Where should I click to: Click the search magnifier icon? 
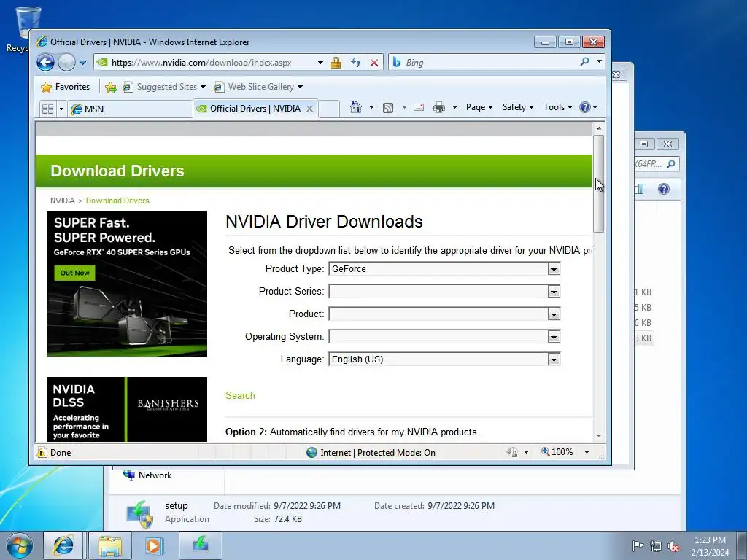(584, 61)
